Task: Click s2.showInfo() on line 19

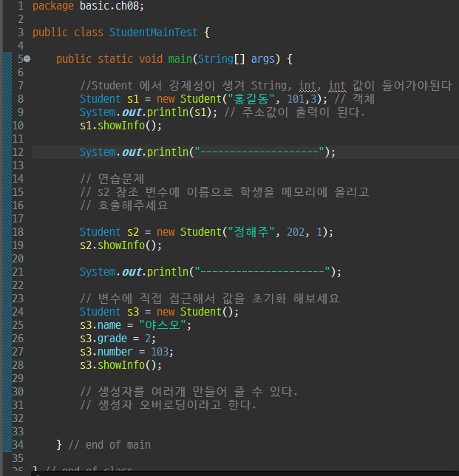Action: pos(120,245)
